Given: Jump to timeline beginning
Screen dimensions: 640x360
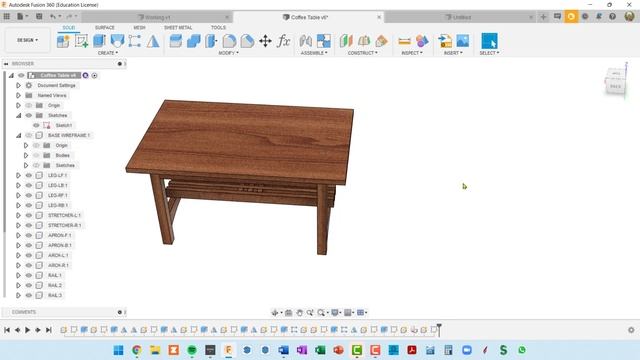Looking at the screenshot, I should pyautogui.click(x=7, y=330).
